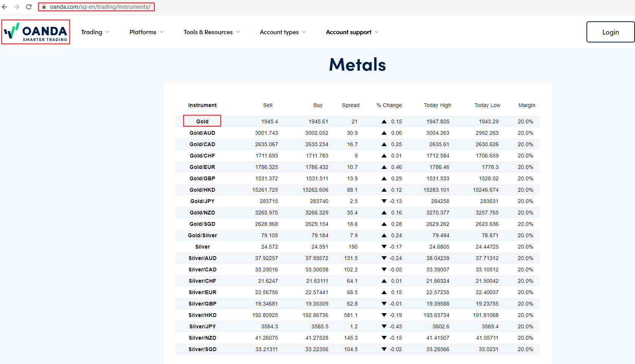
Task: Open the Silver/EUR instrument
Action: point(202,292)
